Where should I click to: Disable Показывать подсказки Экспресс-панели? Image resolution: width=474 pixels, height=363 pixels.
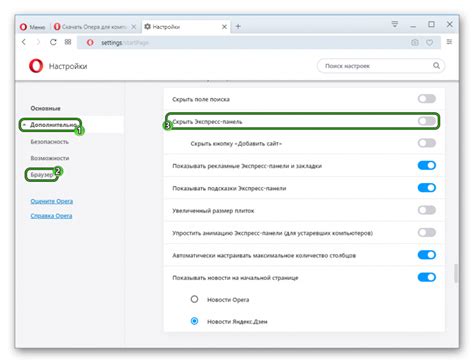427,188
